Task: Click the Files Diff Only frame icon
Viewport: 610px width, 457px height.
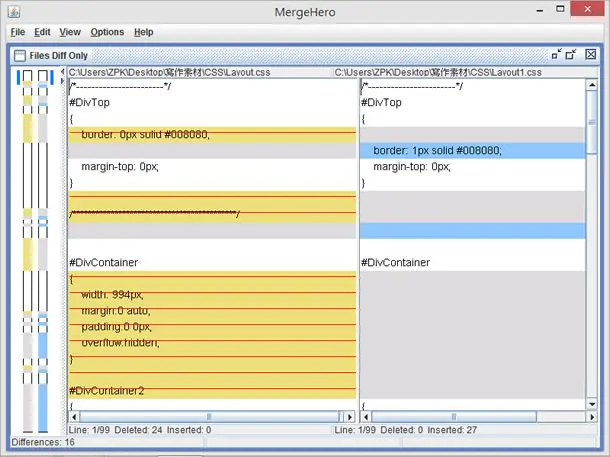Action: click(x=19, y=56)
